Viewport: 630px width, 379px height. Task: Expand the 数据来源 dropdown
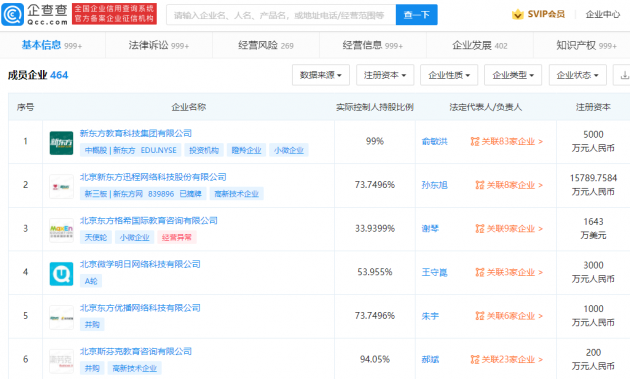tap(321, 75)
